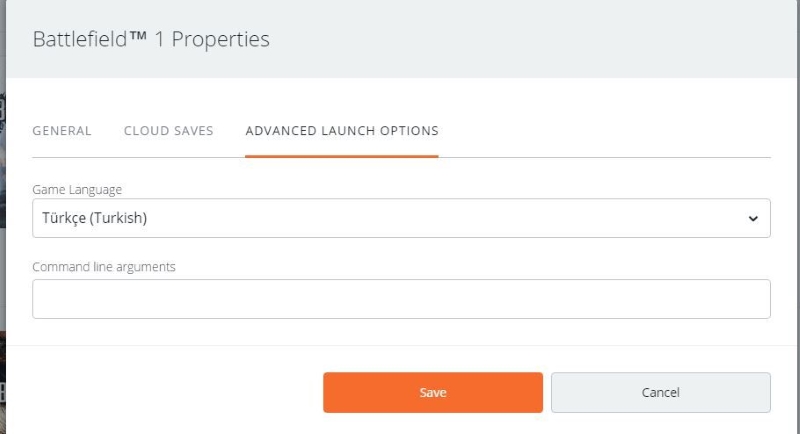
Task: Click empty footer area left of Save
Action: tap(164, 392)
